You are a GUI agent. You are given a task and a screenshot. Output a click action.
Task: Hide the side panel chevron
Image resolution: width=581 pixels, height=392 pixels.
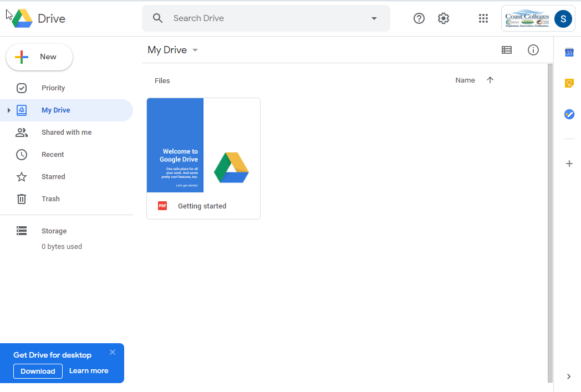(x=569, y=376)
